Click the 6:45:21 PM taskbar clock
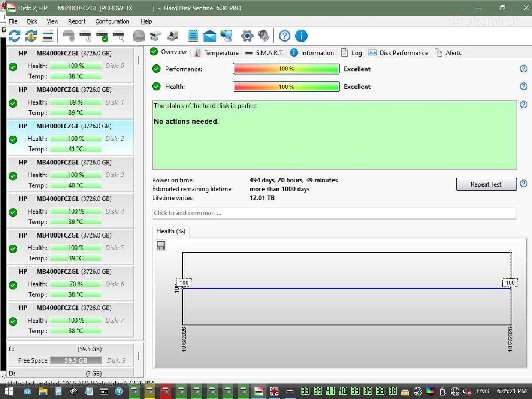The image size is (532, 399). point(512,391)
